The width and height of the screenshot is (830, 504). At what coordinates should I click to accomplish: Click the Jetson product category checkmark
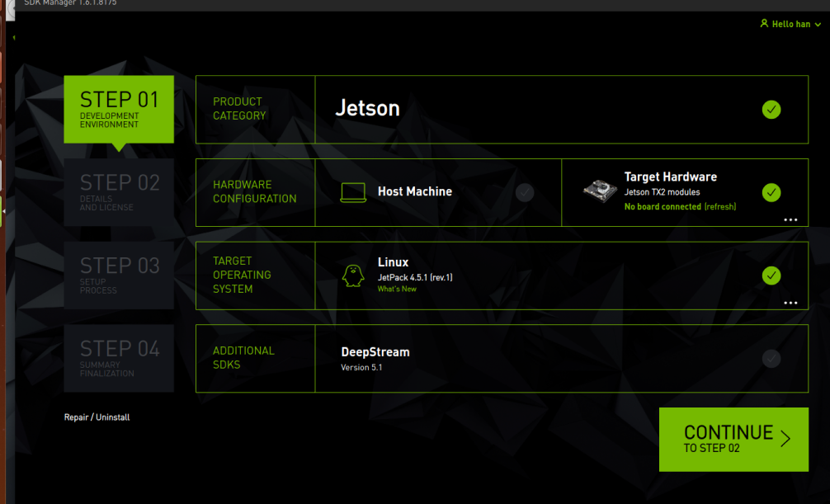tap(771, 110)
